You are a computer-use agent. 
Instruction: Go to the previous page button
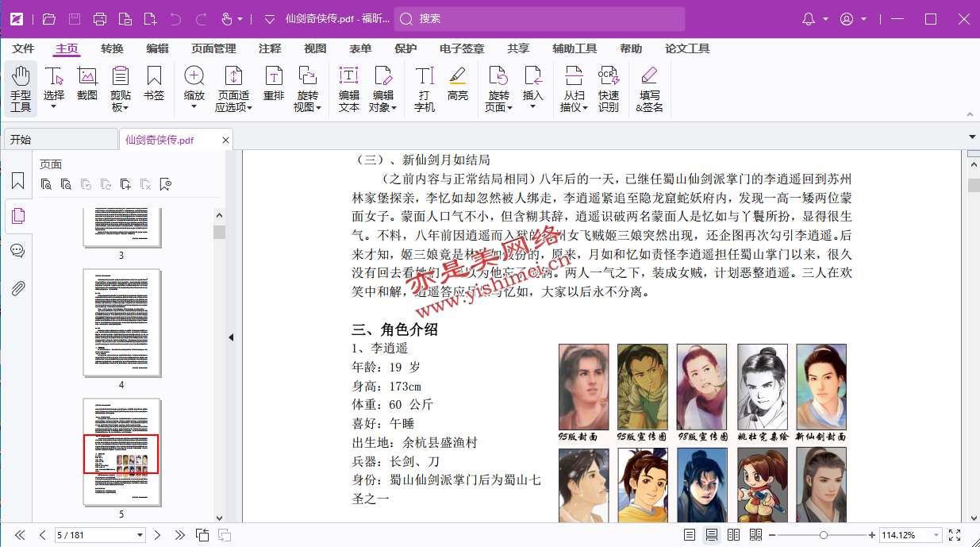[43, 535]
